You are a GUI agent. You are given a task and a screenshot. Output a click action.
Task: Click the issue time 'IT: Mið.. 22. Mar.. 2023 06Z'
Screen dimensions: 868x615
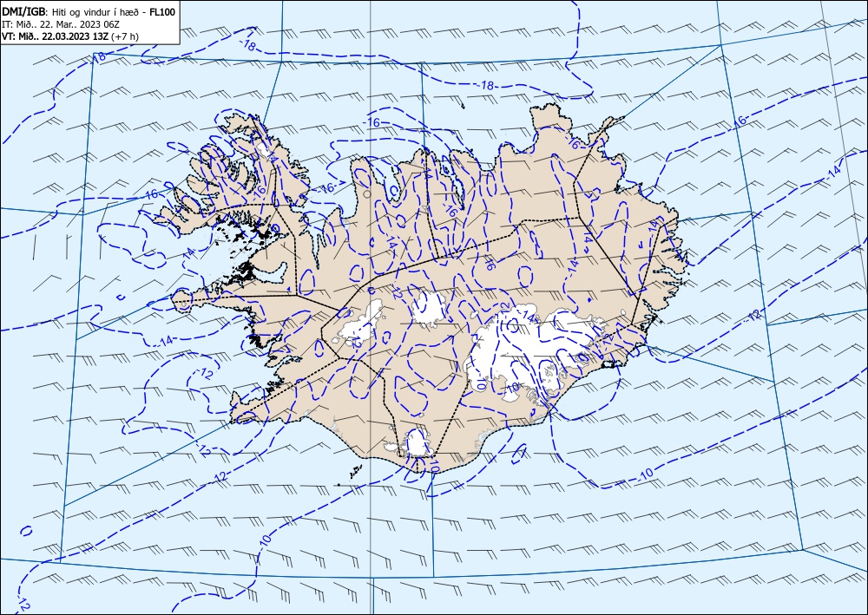(61, 24)
